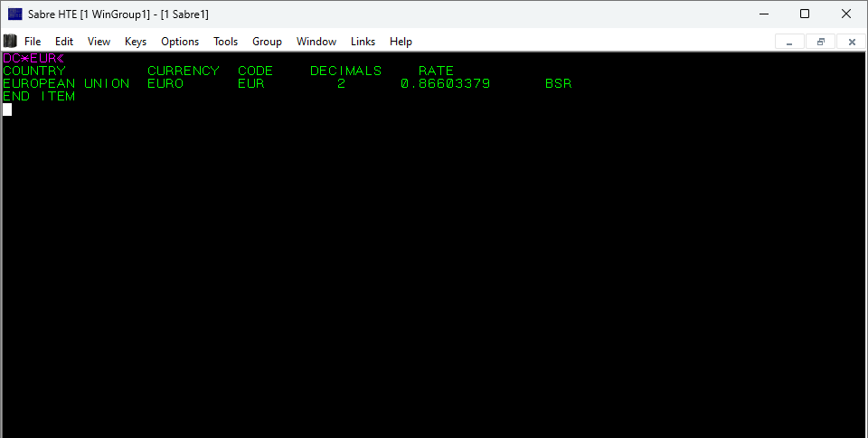Expand the View menu

click(x=99, y=42)
